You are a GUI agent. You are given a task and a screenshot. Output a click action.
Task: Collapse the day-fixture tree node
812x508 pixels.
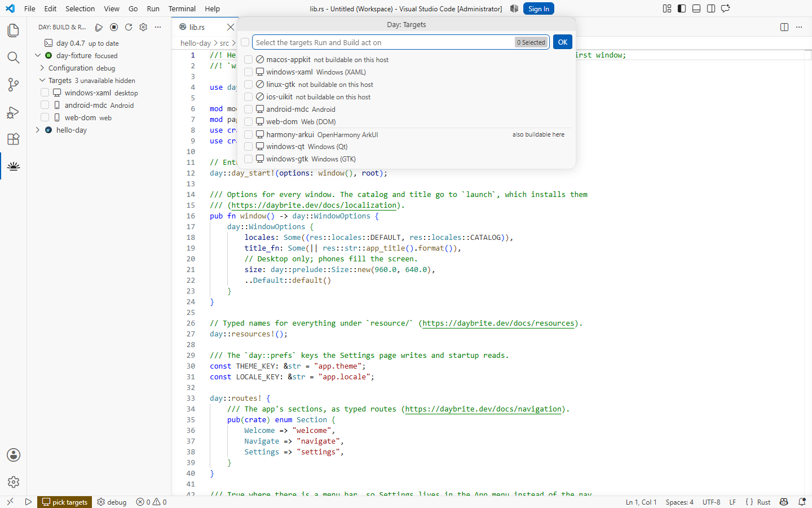pos(38,55)
